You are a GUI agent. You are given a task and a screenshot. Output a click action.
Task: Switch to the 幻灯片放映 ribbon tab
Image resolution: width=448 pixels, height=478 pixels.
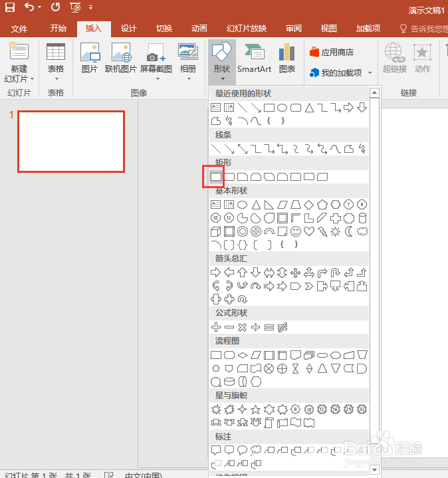[247, 29]
